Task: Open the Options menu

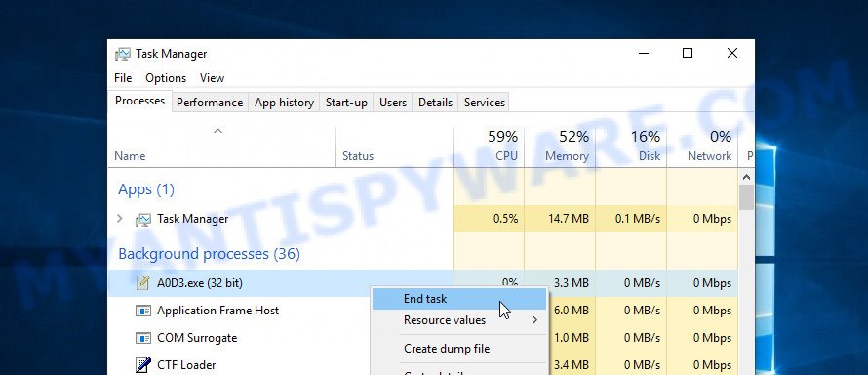Action: [x=166, y=78]
